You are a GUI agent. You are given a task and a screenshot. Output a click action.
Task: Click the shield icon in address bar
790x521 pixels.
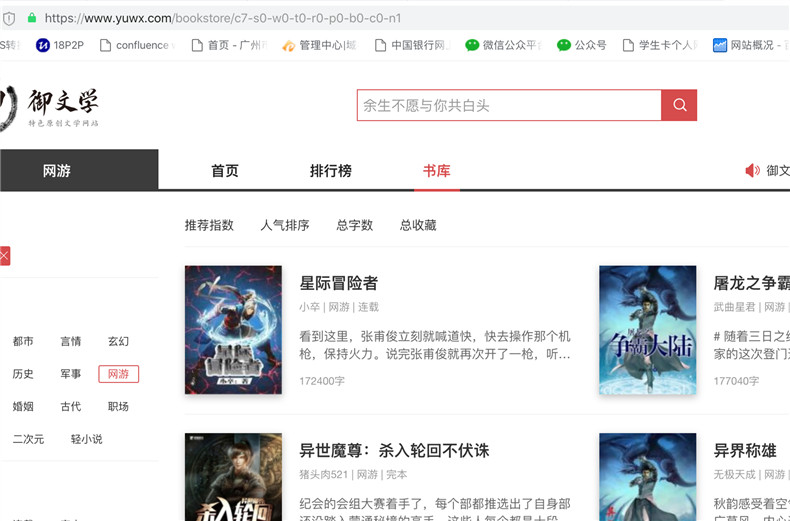point(9,19)
